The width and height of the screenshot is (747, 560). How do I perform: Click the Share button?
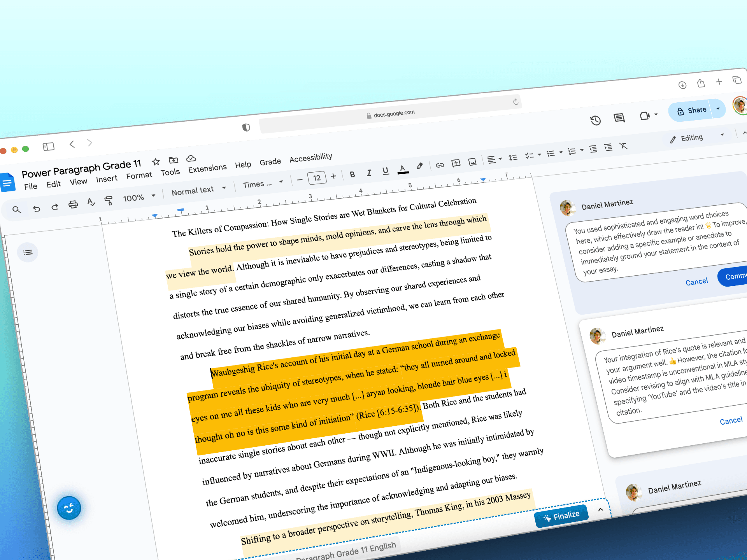691,110
